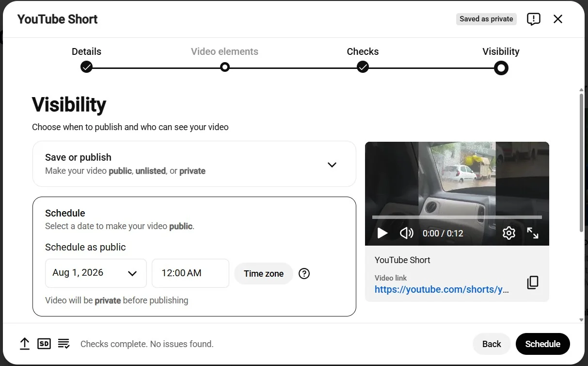Expand the Save or publish section
Image resolution: width=588 pixels, height=366 pixels.
[194, 164]
